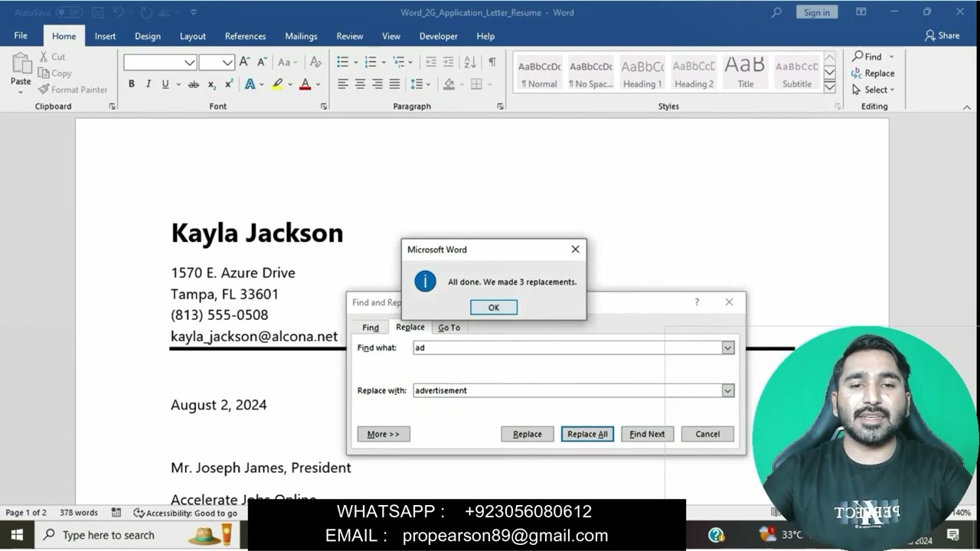This screenshot has height=551, width=980.
Task: Open the multilevel list tool
Action: [398, 62]
